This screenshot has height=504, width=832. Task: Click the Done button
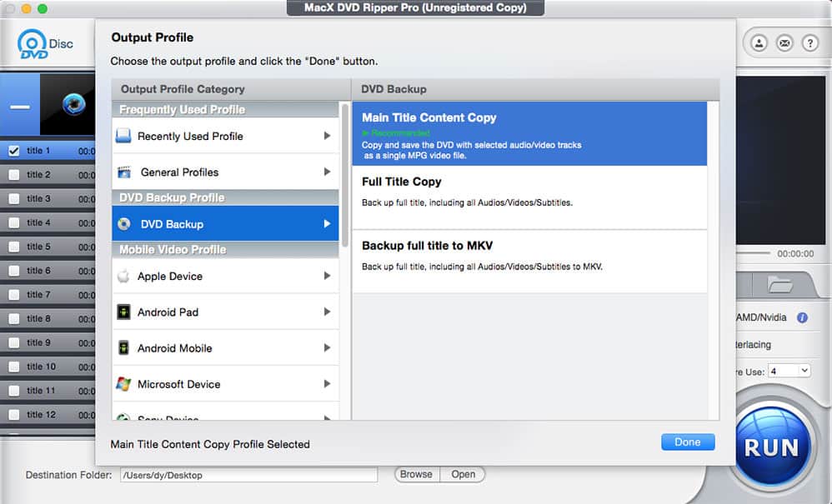(688, 442)
